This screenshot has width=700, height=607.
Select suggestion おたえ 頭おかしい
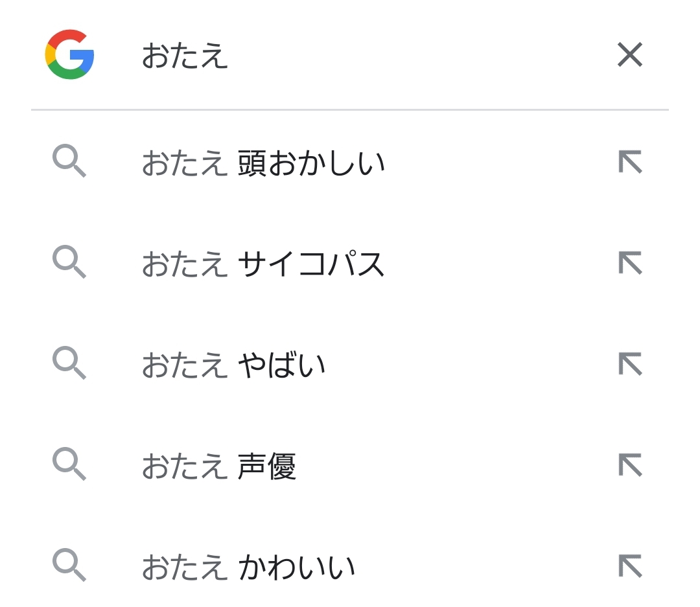[263, 163]
